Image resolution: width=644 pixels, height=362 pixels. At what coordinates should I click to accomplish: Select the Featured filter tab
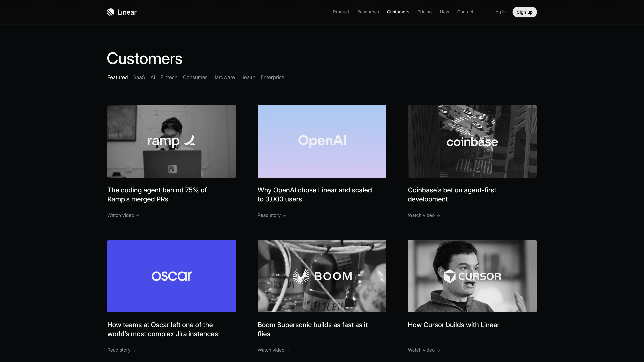click(118, 77)
